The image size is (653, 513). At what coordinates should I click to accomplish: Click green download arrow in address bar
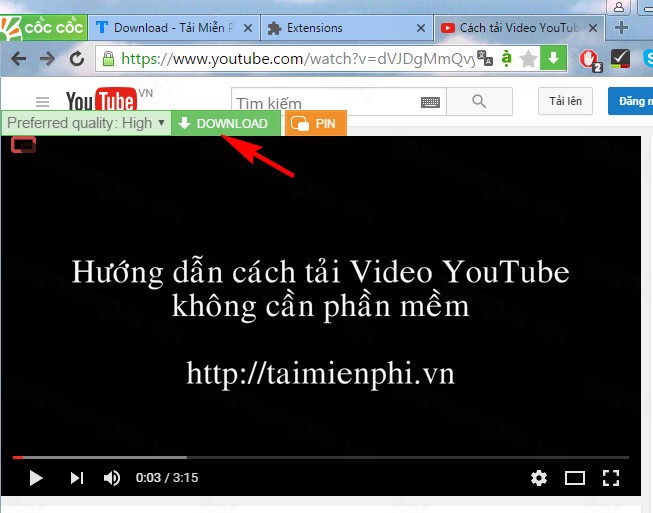pyautogui.click(x=553, y=58)
